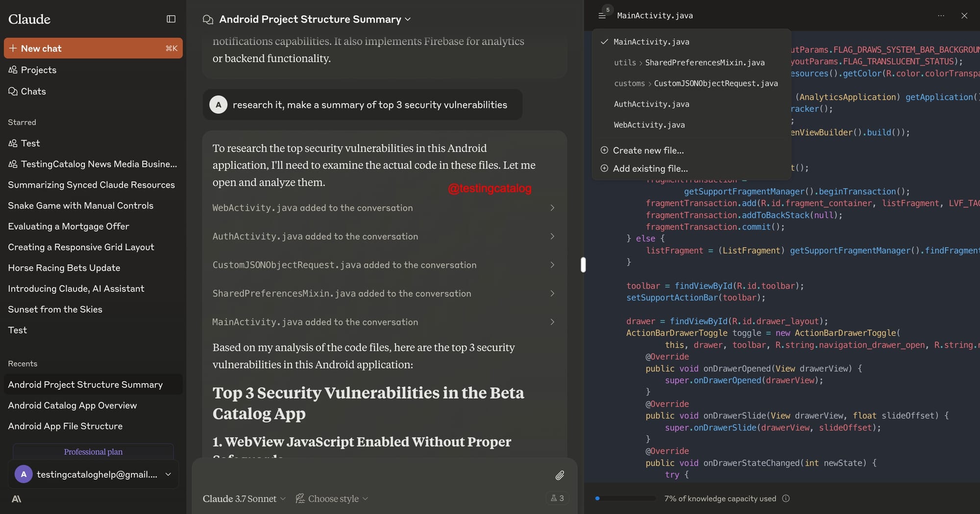Open Sunset from the Skies chat

[x=55, y=309]
